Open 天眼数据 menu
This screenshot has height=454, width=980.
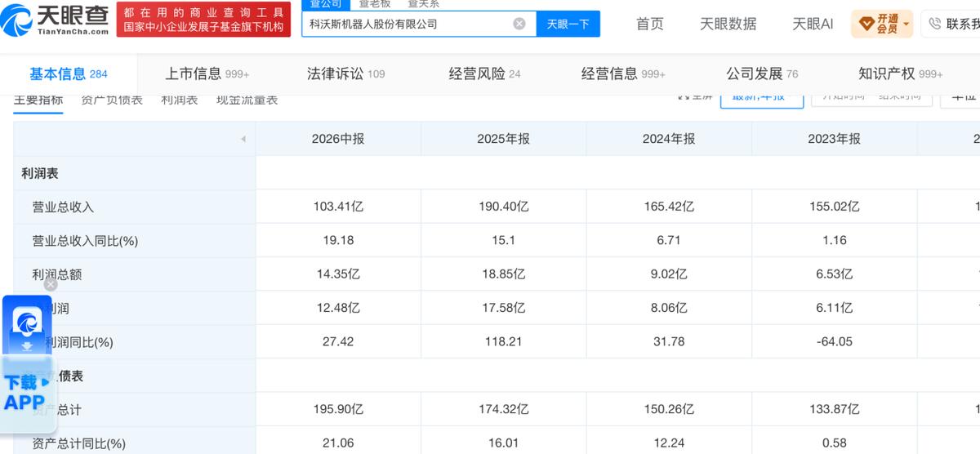[x=728, y=24]
